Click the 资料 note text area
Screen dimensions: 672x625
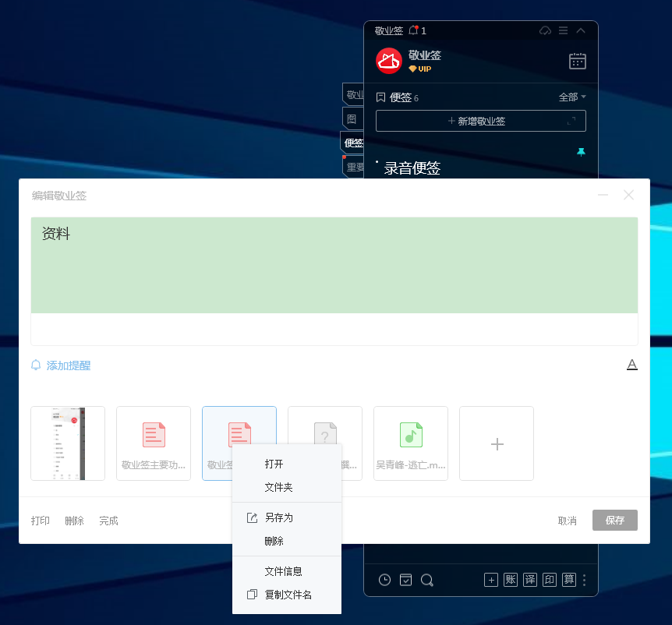[334, 265]
